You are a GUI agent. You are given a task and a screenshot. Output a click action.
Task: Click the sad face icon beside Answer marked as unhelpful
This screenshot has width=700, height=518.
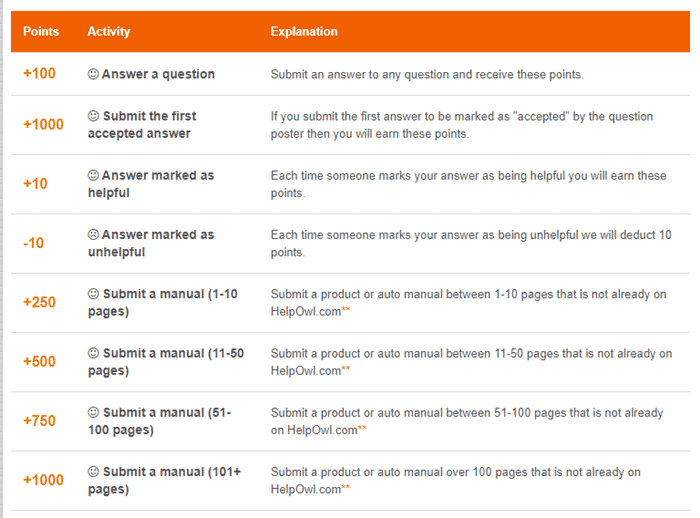pyautogui.click(x=93, y=234)
